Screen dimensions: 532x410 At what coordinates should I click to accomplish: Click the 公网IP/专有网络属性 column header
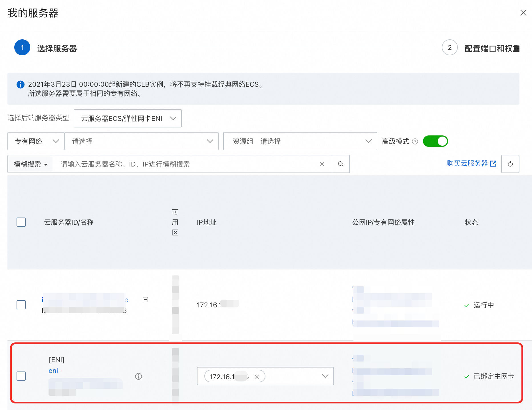tap(383, 222)
